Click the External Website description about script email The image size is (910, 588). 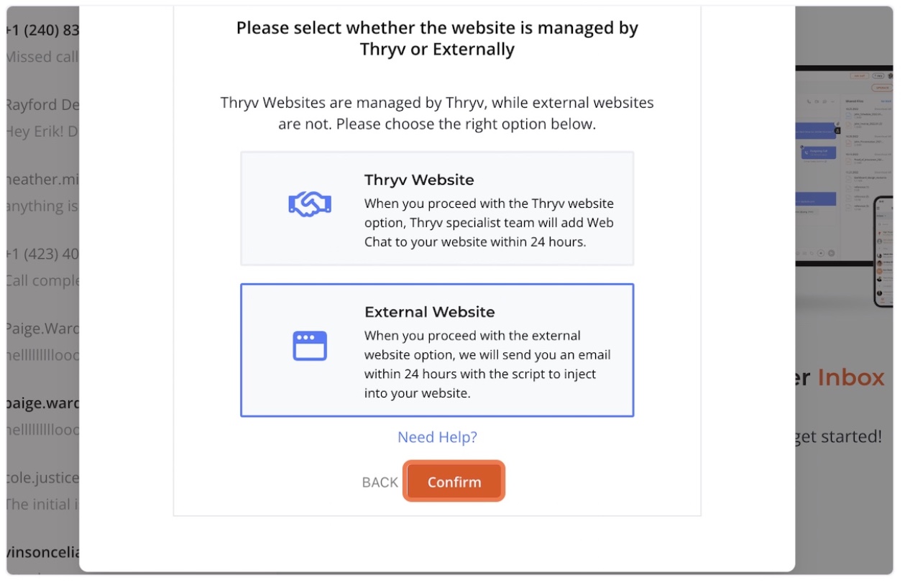tap(488, 364)
